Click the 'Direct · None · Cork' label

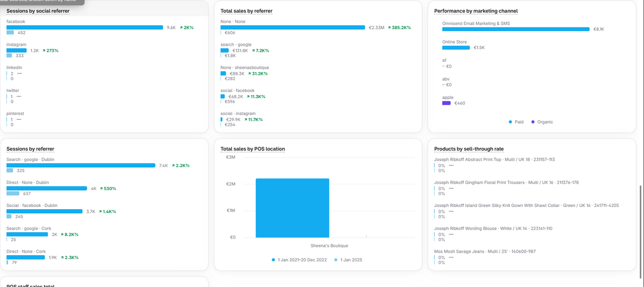(x=26, y=252)
